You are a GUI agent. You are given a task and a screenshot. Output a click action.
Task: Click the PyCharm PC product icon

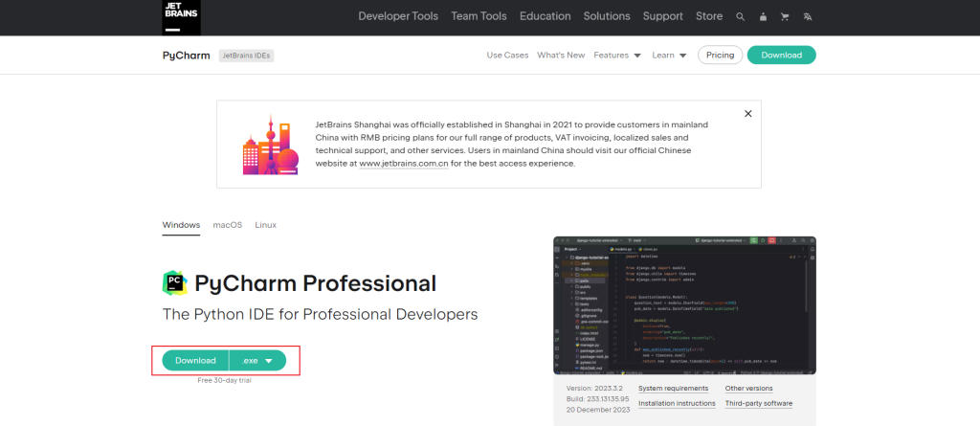(x=174, y=282)
